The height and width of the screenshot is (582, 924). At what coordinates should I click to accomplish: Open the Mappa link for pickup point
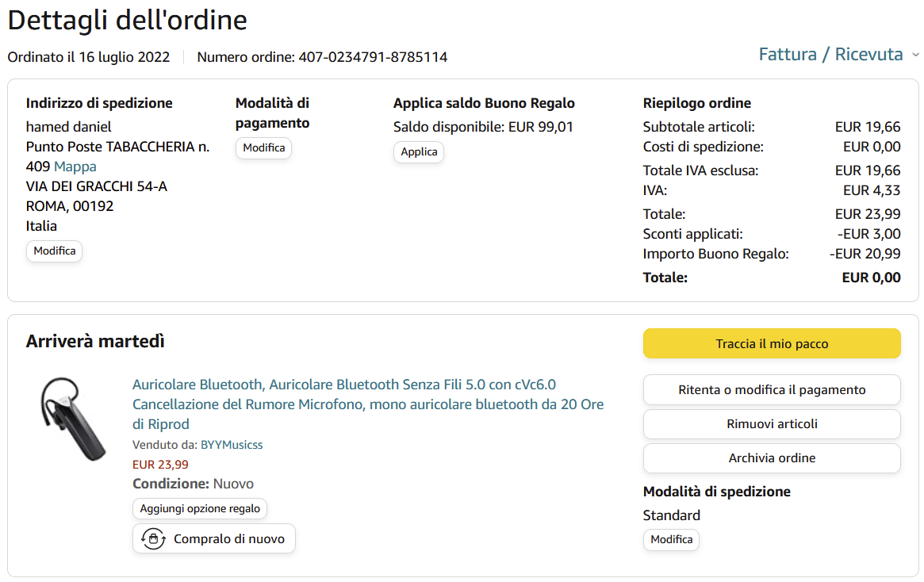point(75,167)
